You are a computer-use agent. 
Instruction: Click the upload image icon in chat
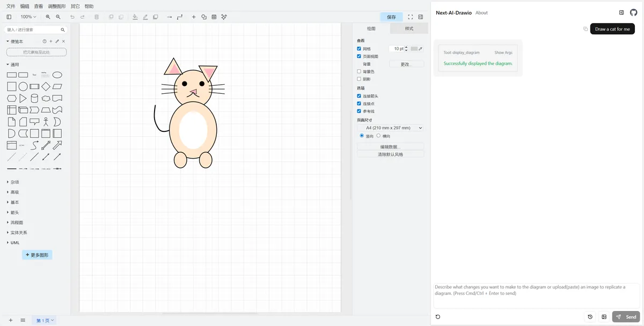(604, 317)
